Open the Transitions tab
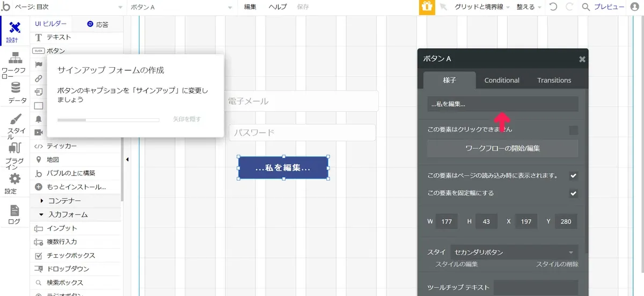The height and width of the screenshot is (296, 644). (554, 80)
